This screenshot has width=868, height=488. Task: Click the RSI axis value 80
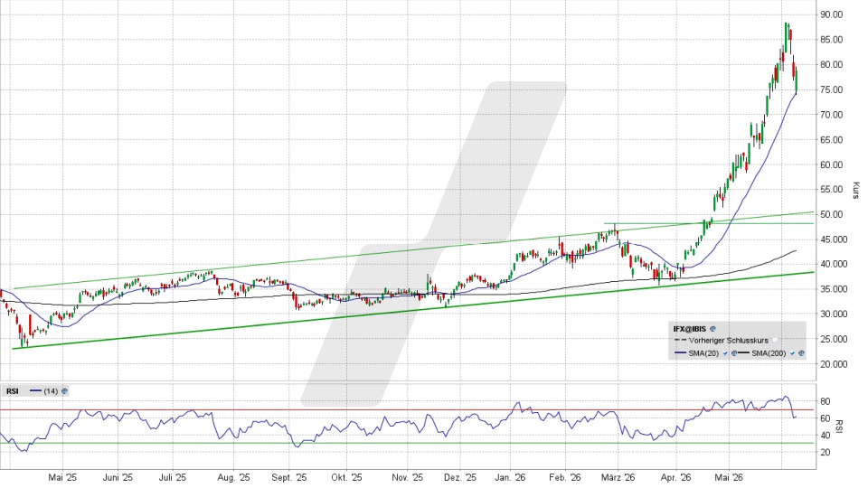coord(825,401)
